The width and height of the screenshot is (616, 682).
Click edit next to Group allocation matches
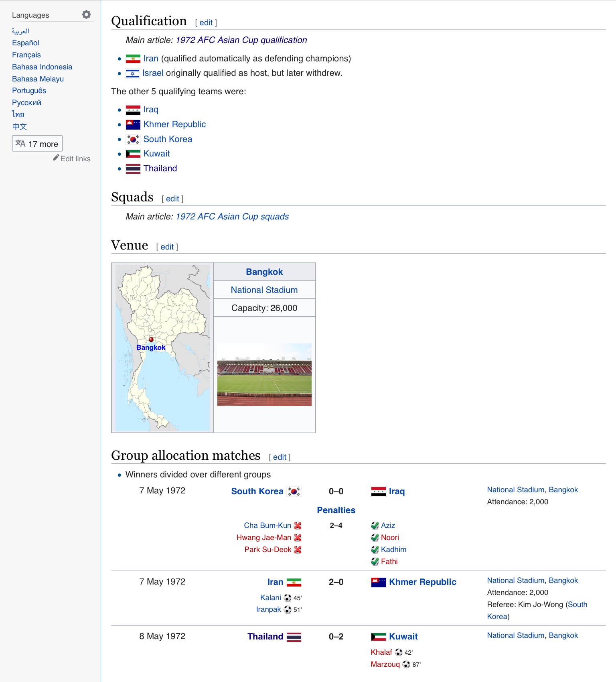pos(280,457)
